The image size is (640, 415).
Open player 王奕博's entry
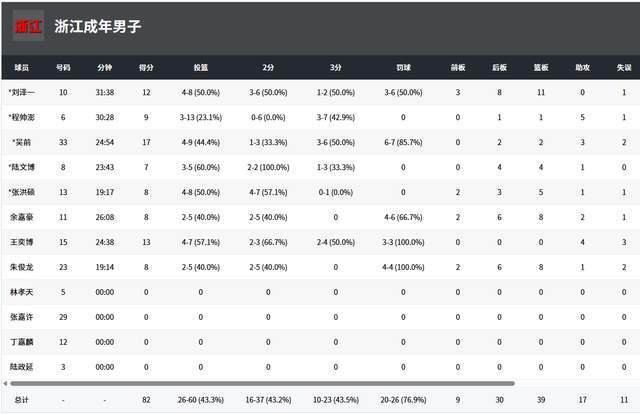tap(22, 241)
